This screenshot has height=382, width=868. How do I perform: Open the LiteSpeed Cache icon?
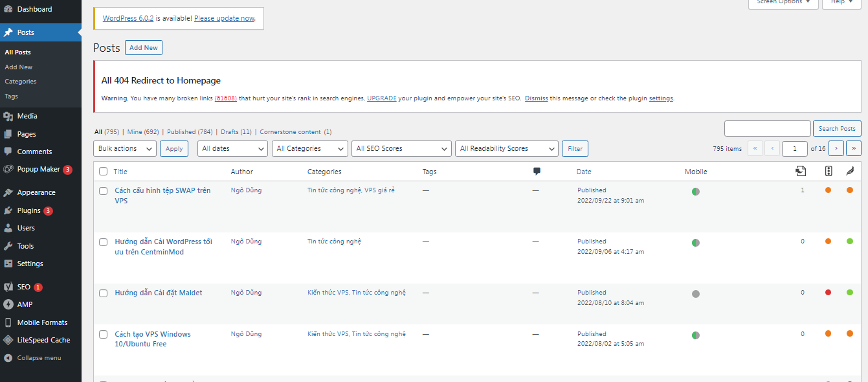[x=8, y=340]
